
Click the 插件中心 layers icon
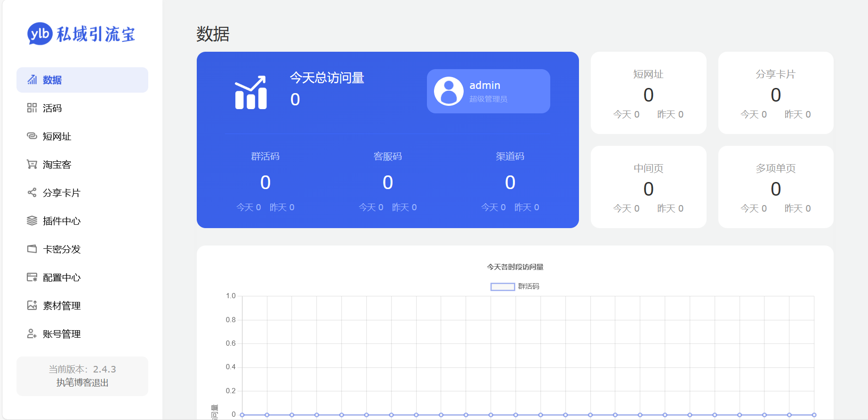coord(32,221)
